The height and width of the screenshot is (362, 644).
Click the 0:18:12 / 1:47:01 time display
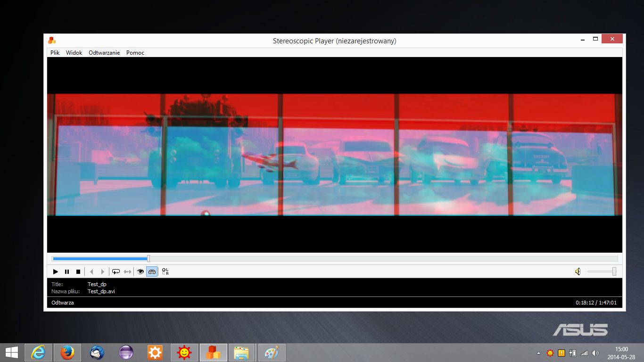596,303
